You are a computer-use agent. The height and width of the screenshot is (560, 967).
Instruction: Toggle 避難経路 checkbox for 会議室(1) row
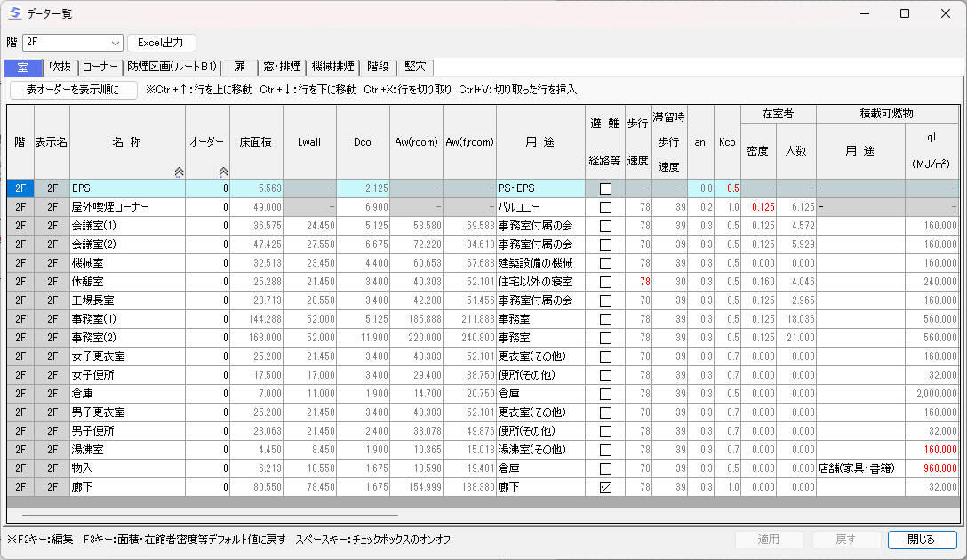(x=605, y=226)
